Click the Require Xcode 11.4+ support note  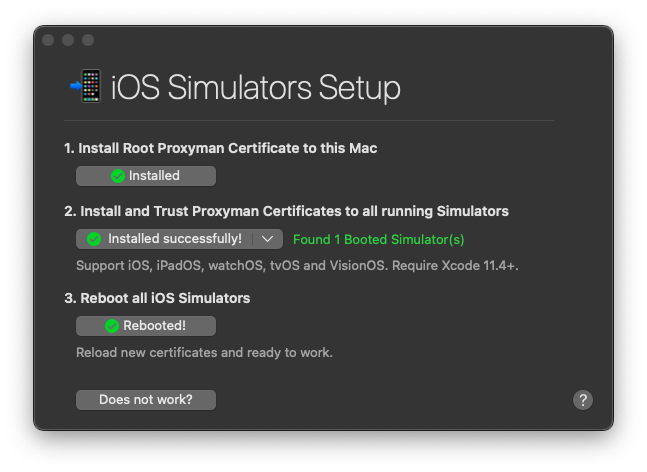[297, 265]
